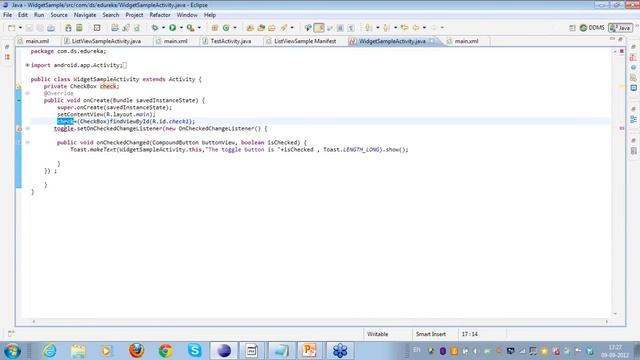640x360 pixels.
Task: Switch to ListViewSample Manifest tab
Action: pyautogui.click(x=304, y=41)
